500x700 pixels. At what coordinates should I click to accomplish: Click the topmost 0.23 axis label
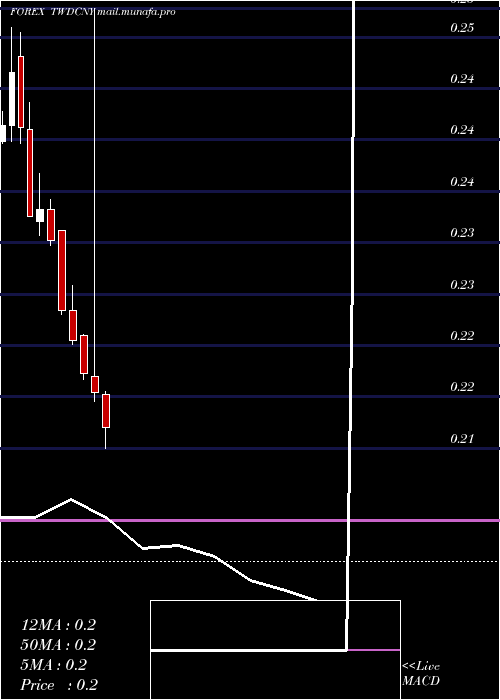click(462, 233)
